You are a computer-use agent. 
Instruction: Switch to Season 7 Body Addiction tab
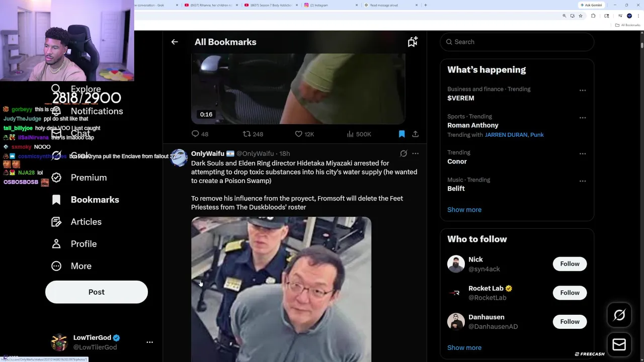click(272, 5)
